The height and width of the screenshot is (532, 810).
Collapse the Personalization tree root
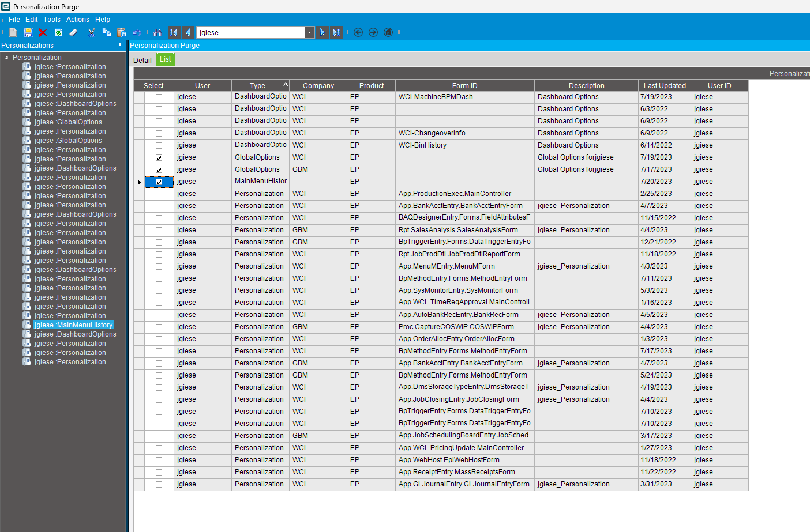point(6,58)
